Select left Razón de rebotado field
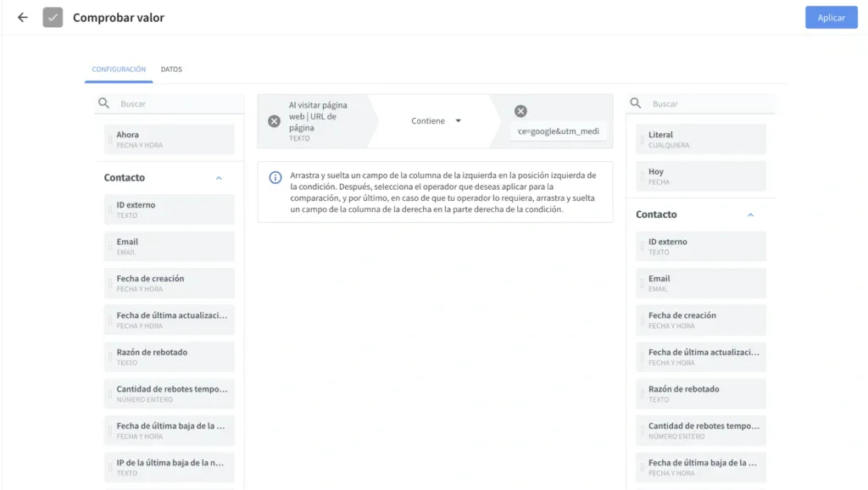Screen dimensions: 868x490 169,357
